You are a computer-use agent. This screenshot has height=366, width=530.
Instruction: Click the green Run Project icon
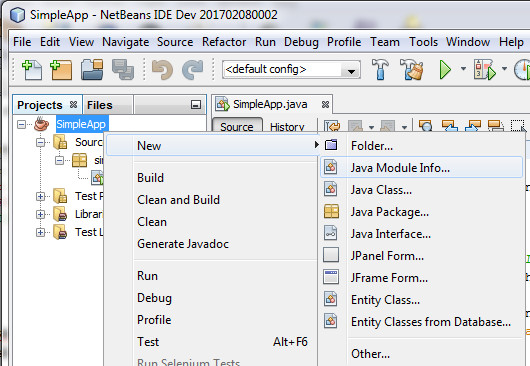(445, 69)
